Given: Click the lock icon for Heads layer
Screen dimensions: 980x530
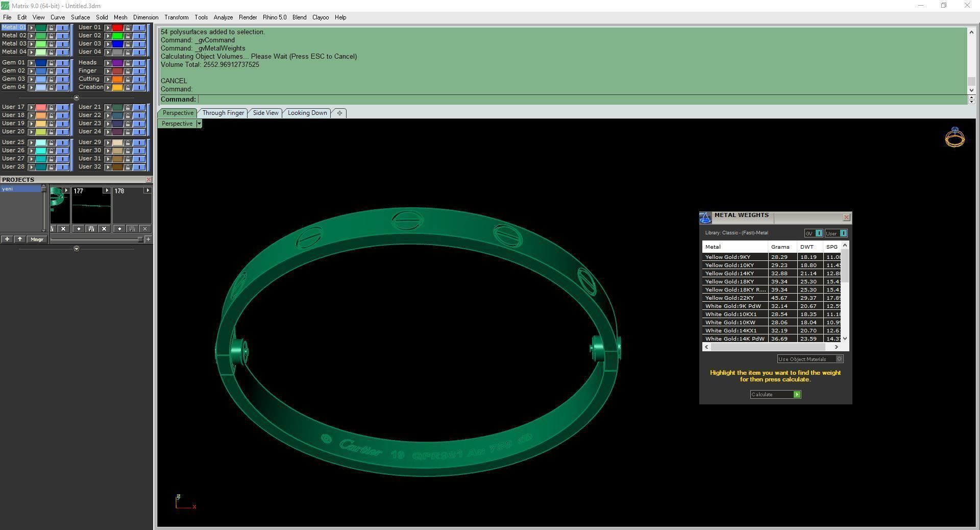Looking at the screenshot, I should point(128,63).
